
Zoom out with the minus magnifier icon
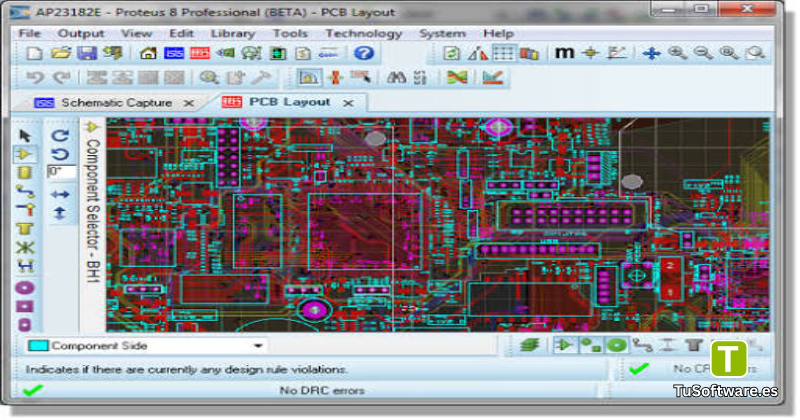(704, 53)
